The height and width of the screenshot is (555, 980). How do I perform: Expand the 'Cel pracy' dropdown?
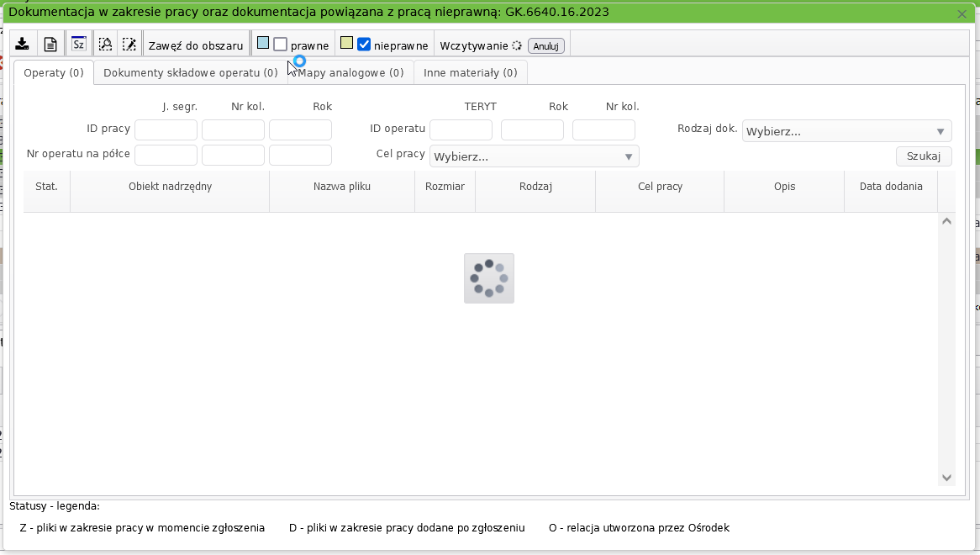[x=534, y=156]
